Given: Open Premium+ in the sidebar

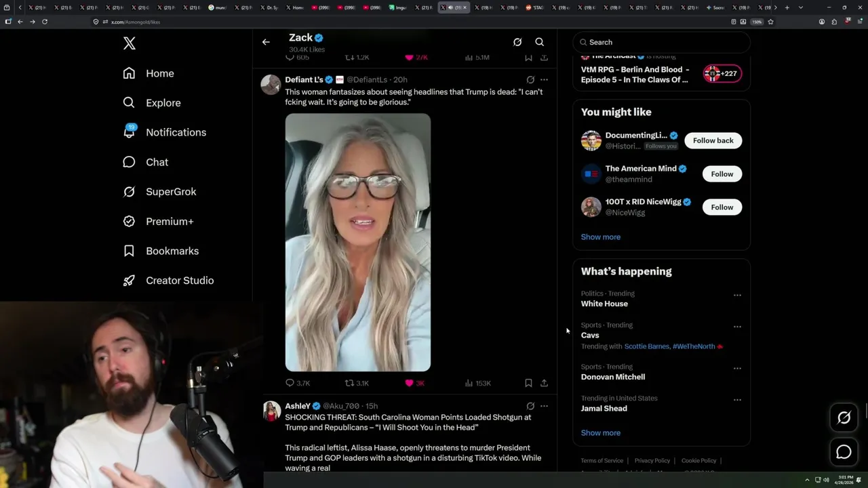Looking at the screenshot, I should coord(158,221).
